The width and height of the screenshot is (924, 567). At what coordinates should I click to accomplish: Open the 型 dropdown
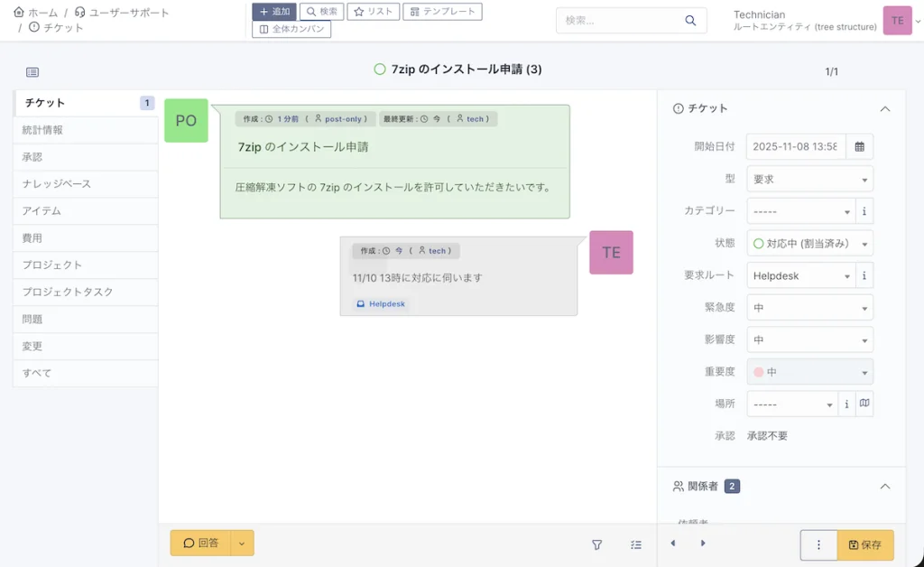[809, 179]
